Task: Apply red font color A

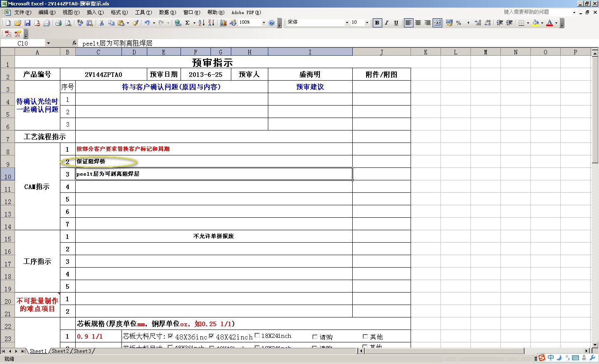Action: (549, 23)
